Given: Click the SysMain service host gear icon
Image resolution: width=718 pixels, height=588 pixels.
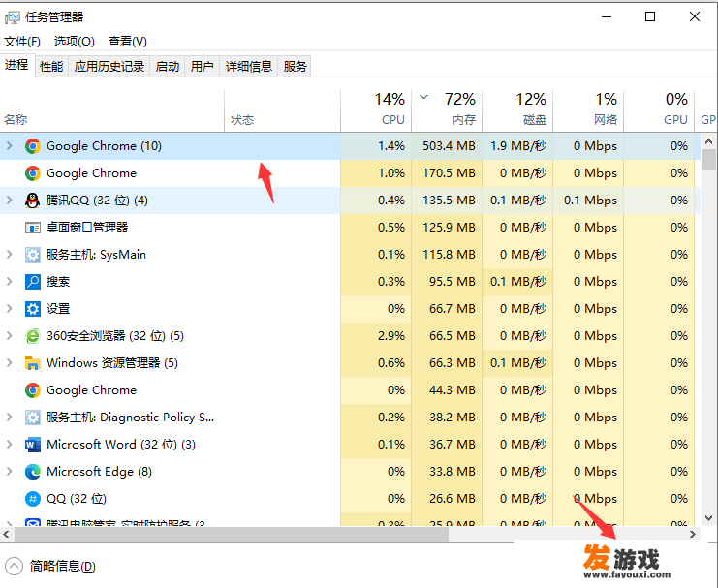Looking at the screenshot, I should tap(33, 255).
